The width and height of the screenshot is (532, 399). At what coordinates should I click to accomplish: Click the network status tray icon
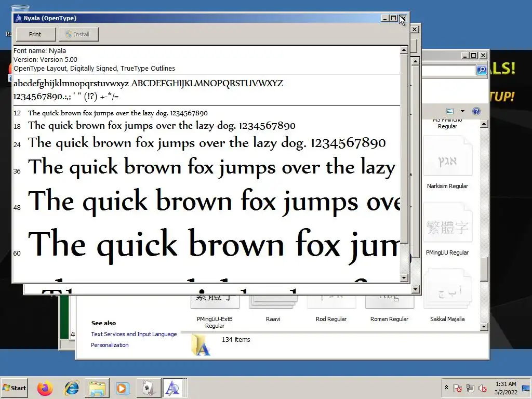click(x=470, y=388)
